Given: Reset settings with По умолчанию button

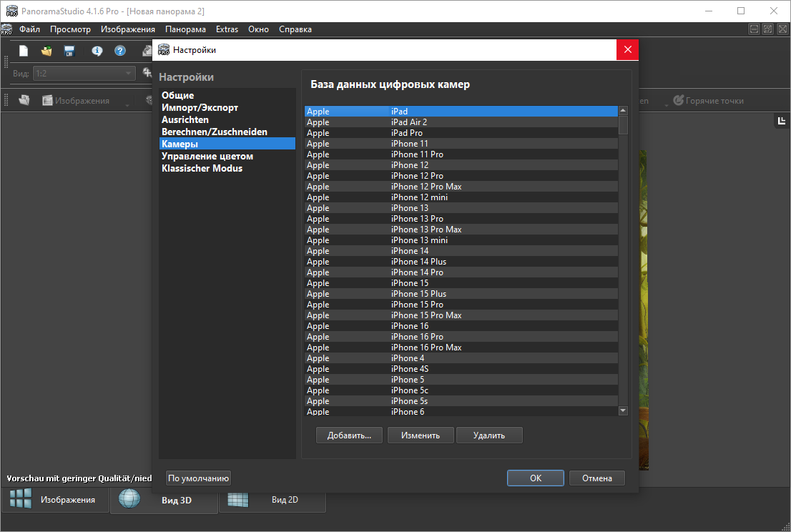Looking at the screenshot, I should (198, 478).
